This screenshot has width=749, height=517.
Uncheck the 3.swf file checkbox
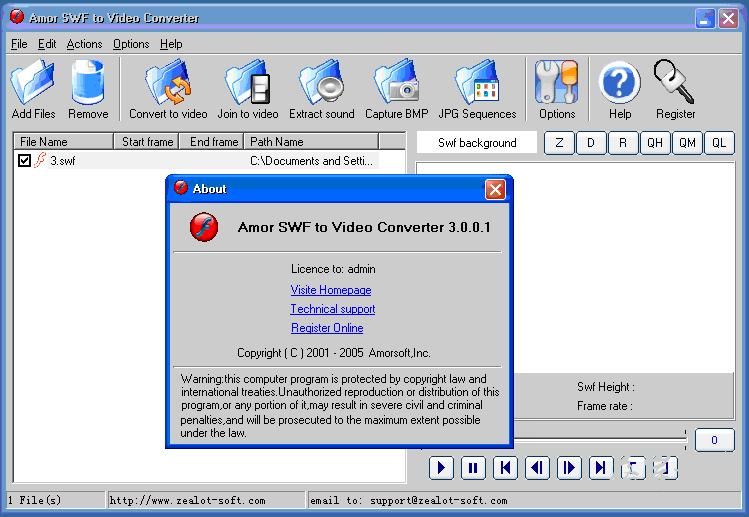24,160
